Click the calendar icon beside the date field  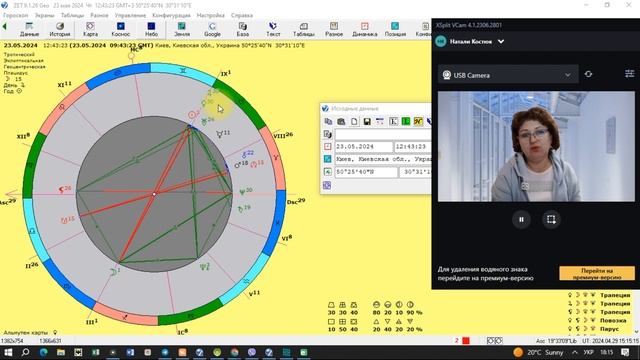(327, 146)
